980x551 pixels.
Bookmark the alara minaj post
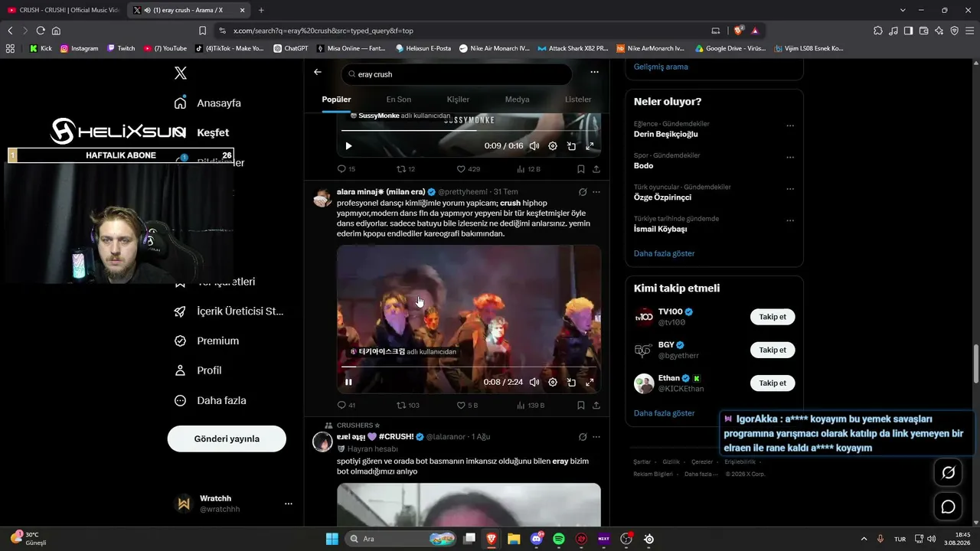(x=580, y=405)
